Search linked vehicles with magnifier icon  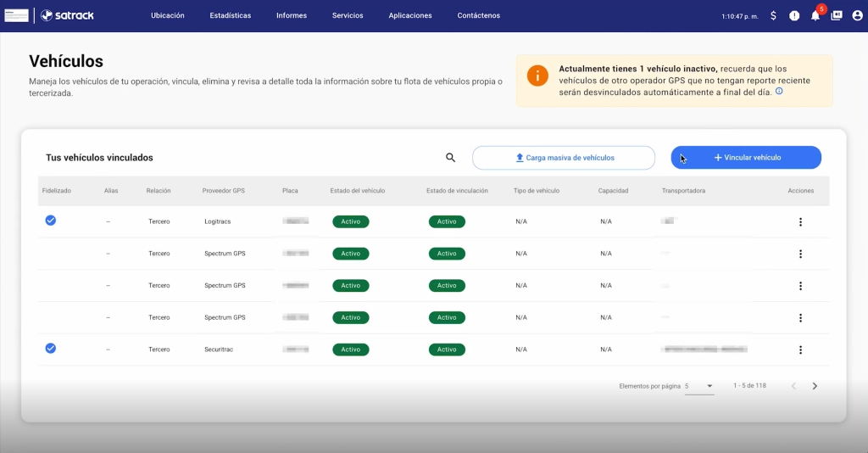tap(451, 158)
